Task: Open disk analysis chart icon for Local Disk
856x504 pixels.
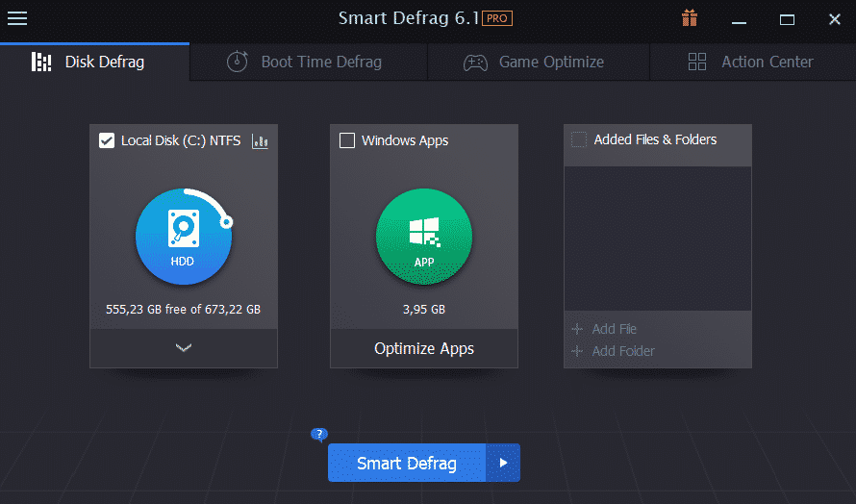Action: click(x=260, y=141)
